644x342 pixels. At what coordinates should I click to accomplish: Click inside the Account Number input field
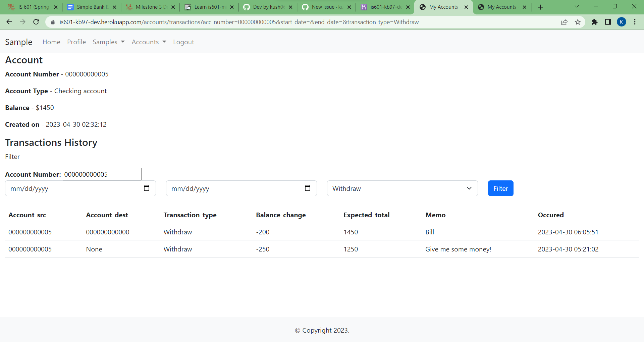point(102,174)
